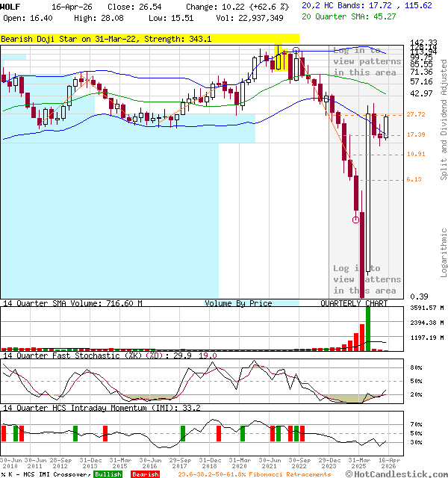Screen dimensions: 448x478
Task: Click the Fibonacci Retracements legend text
Action: tap(258, 474)
